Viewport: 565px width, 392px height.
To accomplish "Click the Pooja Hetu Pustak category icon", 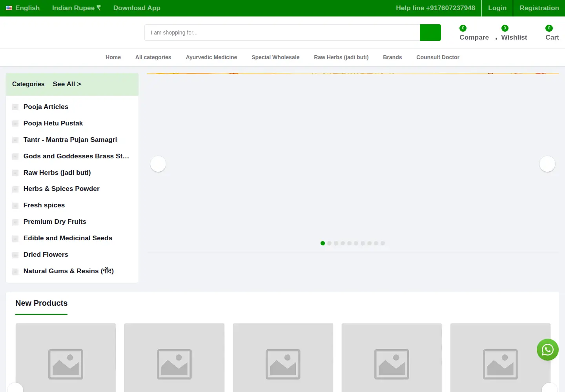I will 15,123.
